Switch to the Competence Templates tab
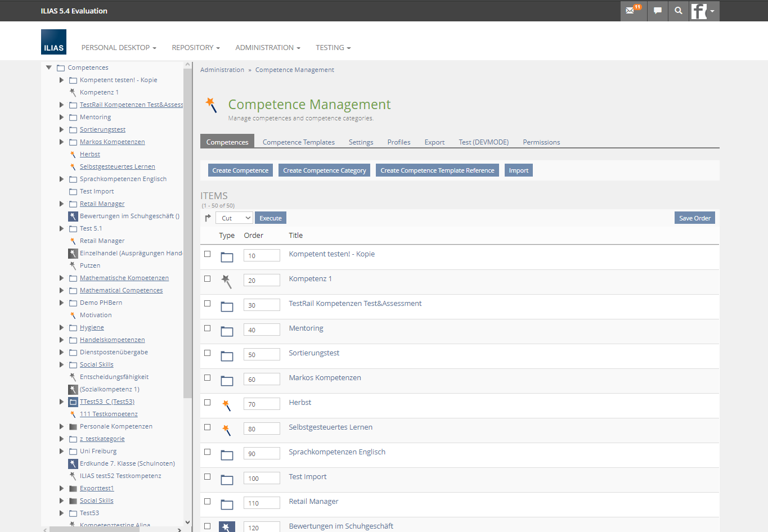 [x=298, y=142]
